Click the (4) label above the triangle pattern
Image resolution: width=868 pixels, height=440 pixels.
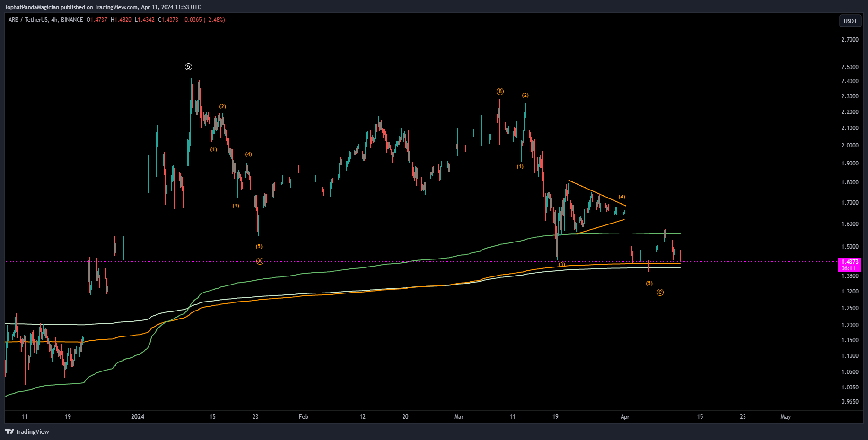coord(622,197)
